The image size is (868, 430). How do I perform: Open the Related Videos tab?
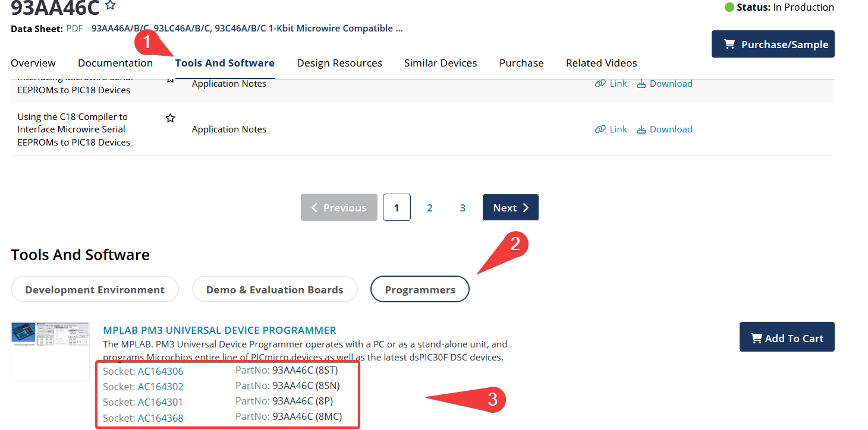pyautogui.click(x=601, y=63)
